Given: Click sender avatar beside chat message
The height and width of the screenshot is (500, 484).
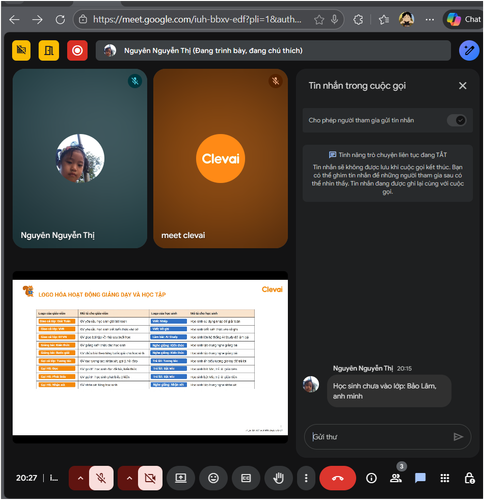Looking at the screenshot, I should click(x=311, y=384).
